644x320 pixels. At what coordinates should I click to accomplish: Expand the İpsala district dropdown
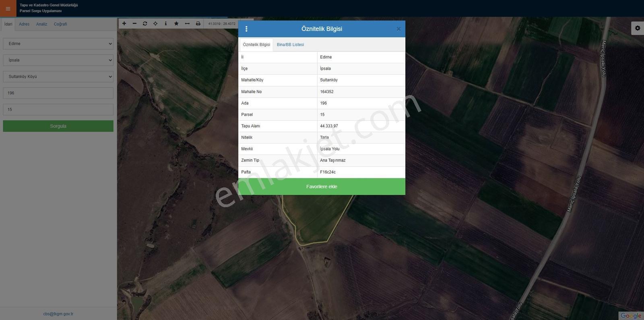[58, 60]
